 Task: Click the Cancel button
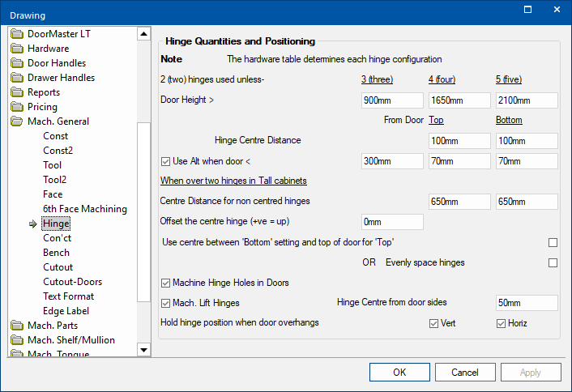(x=465, y=373)
